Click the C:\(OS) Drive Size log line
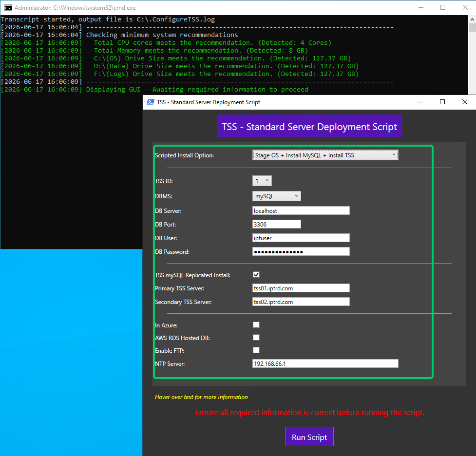476x456 pixels. (x=176, y=58)
